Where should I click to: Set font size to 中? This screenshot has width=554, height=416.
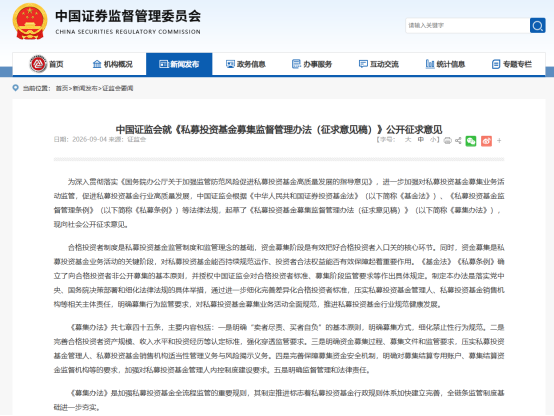420,140
